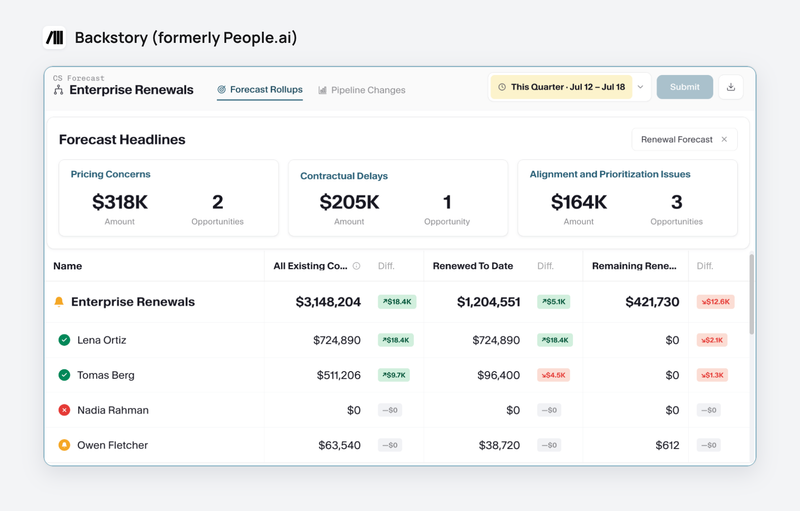This screenshot has width=800, height=511.
Task: Open the Contractual Delays headline card
Action: pos(398,198)
